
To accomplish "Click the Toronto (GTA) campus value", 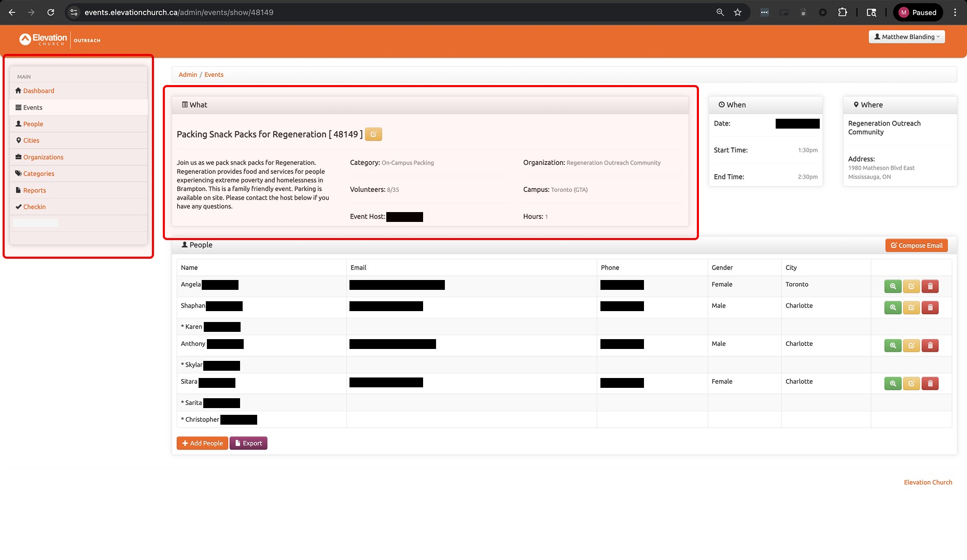I will (569, 190).
